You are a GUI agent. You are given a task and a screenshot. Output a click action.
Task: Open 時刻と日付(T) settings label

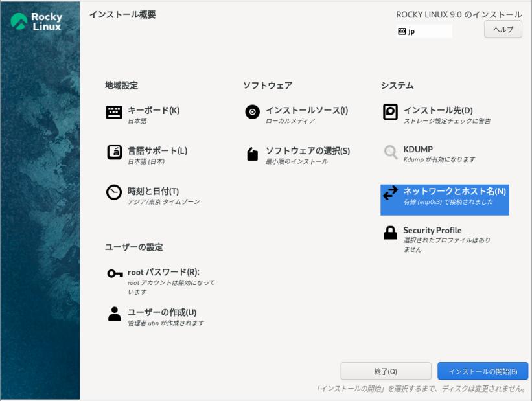tap(154, 191)
